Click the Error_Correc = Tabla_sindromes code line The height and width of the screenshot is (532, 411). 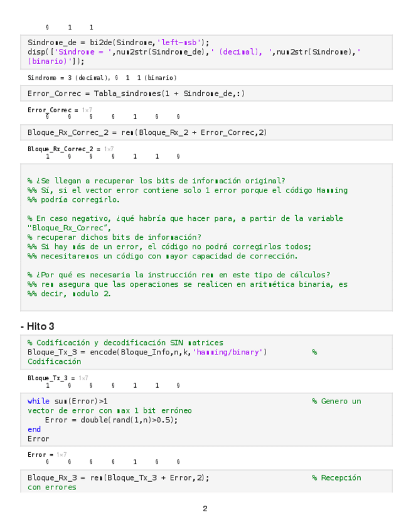pos(136,93)
